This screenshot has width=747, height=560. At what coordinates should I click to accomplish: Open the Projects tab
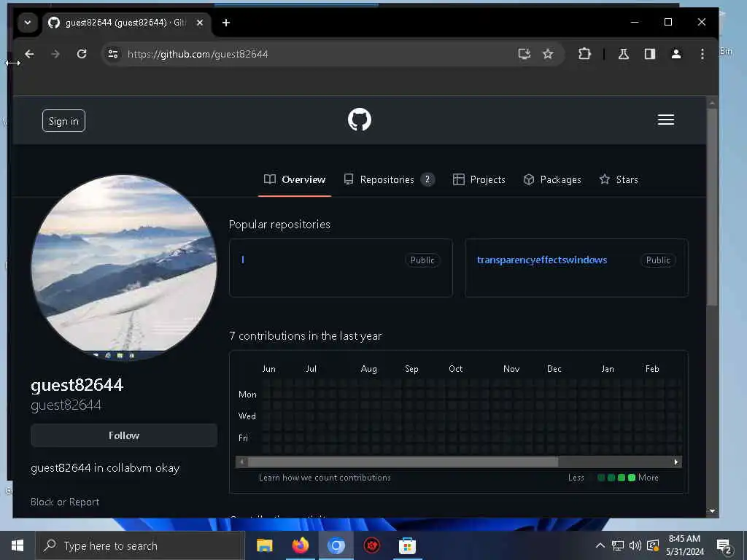479,179
